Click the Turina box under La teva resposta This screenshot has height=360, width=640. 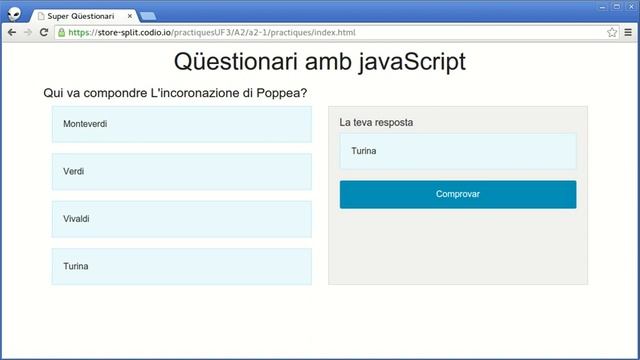(x=458, y=151)
